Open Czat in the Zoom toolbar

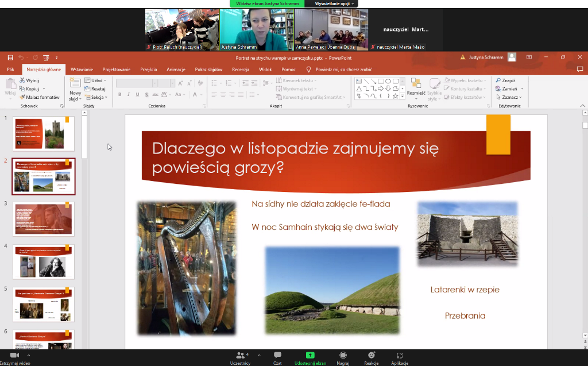point(277,356)
